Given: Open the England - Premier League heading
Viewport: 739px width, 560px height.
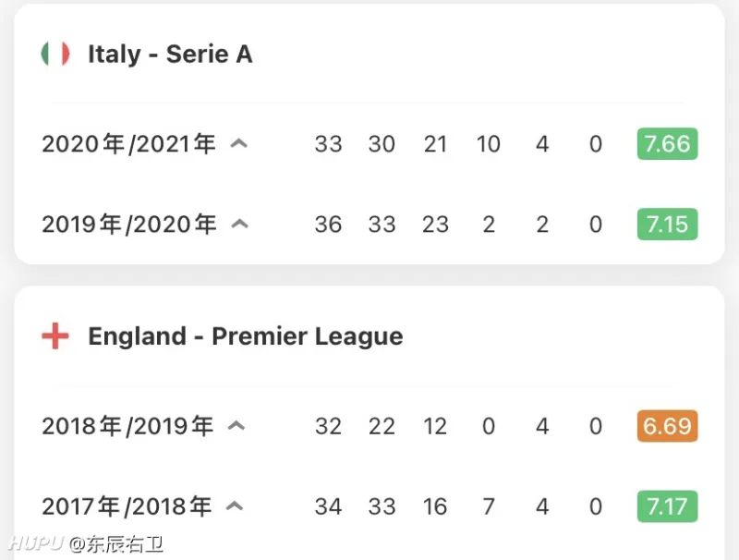Looking at the screenshot, I should point(246,336).
